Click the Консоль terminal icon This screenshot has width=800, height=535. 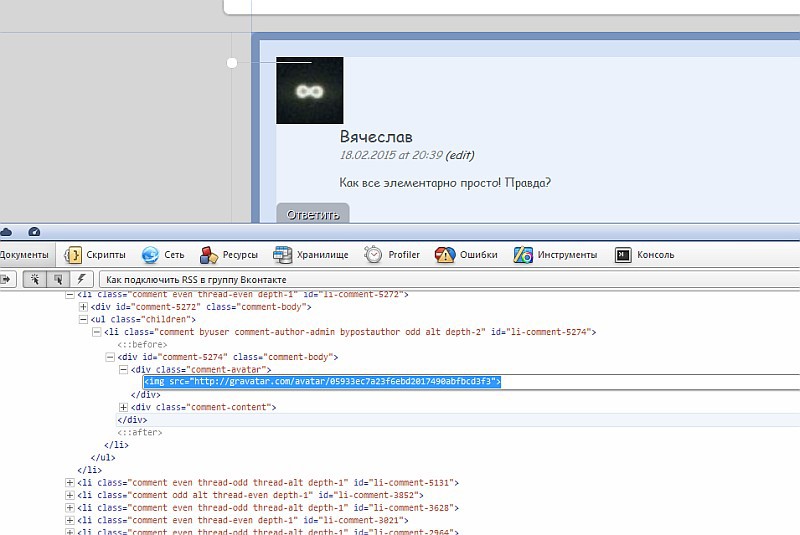coord(623,254)
